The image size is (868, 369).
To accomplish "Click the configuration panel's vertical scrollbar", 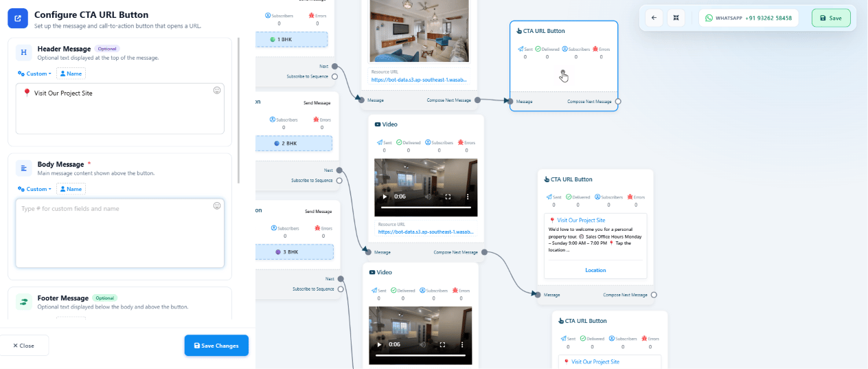I will coord(239,110).
